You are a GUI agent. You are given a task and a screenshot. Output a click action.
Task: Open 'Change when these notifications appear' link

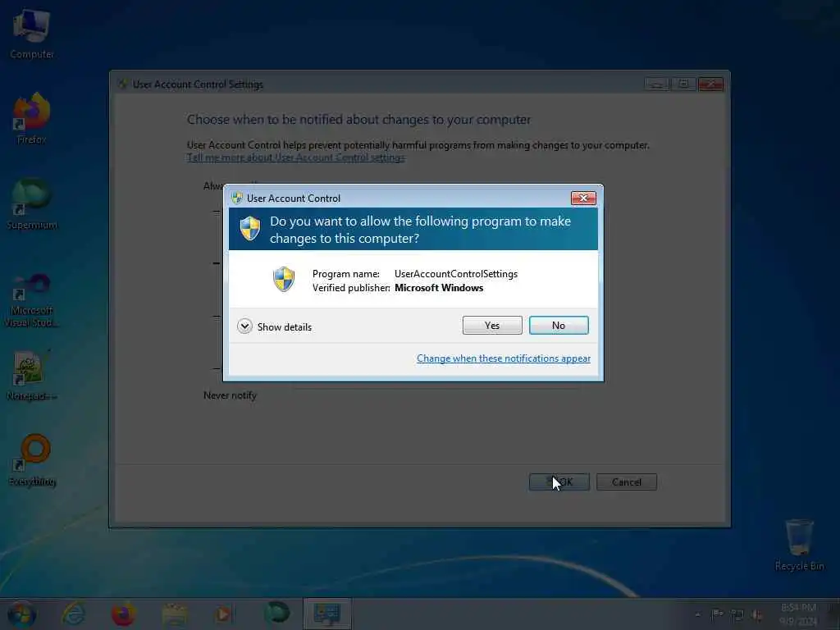pos(503,358)
